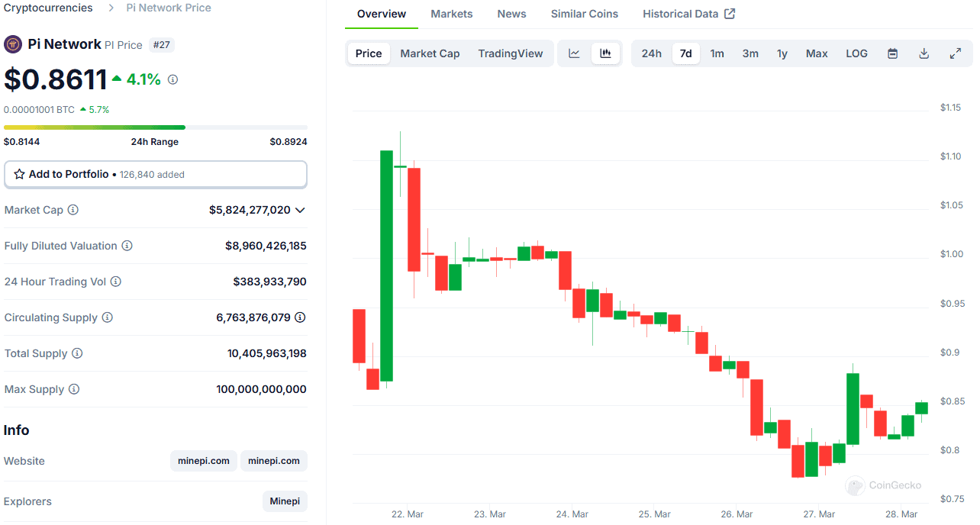
Task: Click $383,933,790 trading volume value
Action: [270, 282]
